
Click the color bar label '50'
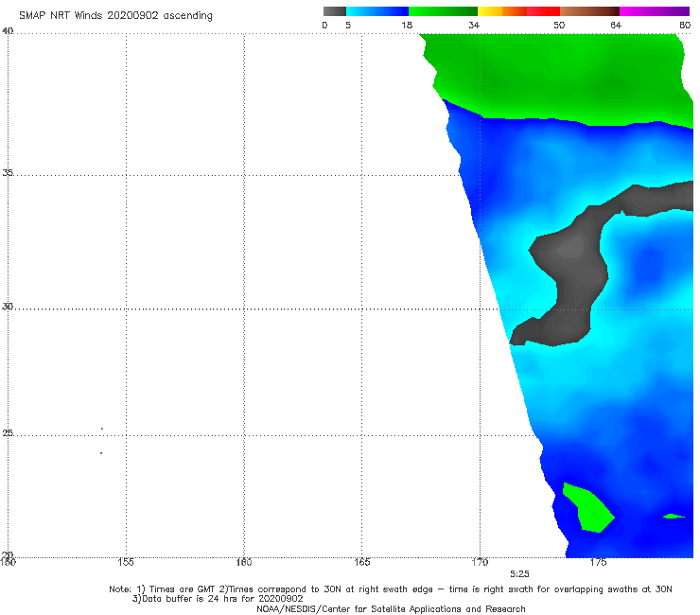click(559, 26)
